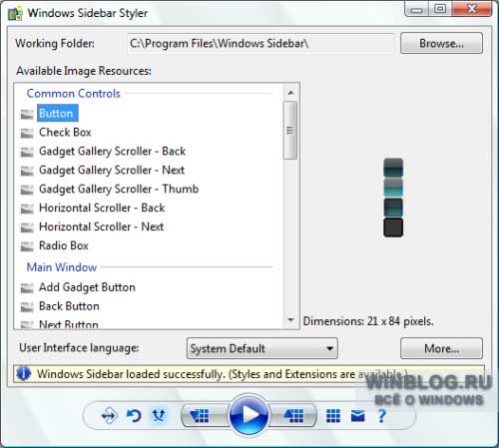Click the Working Folder path field
This screenshot has height=448, width=499.
(x=260, y=43)
